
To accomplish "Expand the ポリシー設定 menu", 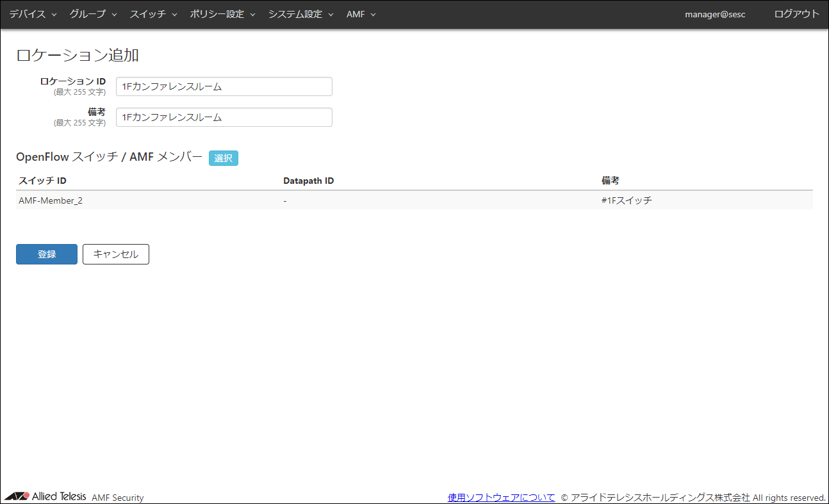I will (x=222, y=14).
